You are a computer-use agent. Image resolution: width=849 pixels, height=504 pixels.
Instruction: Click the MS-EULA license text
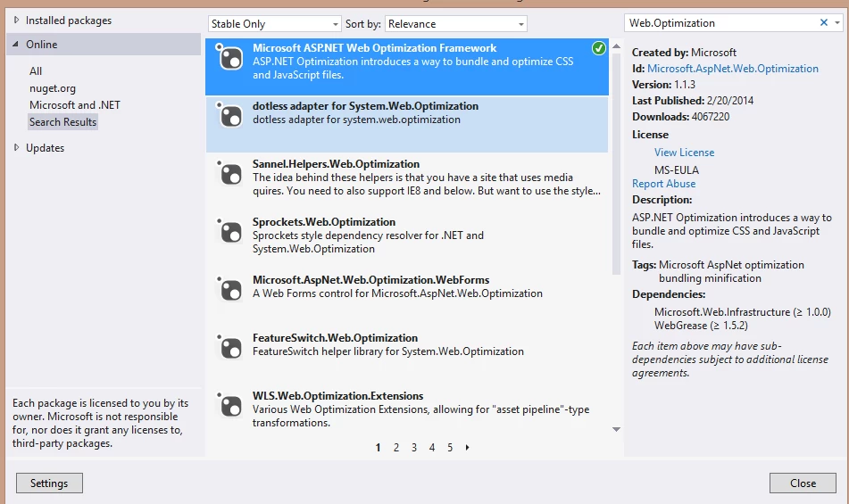pyautogui.click(x=677, y=169)
